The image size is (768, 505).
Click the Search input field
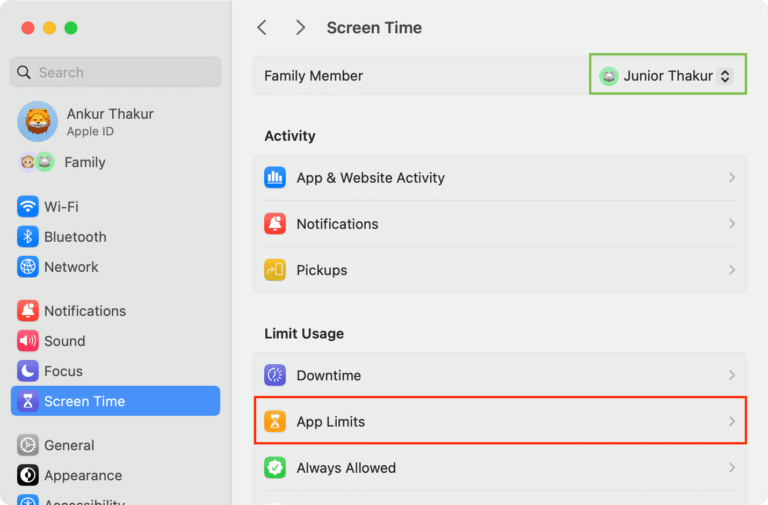tap(116, 72)
